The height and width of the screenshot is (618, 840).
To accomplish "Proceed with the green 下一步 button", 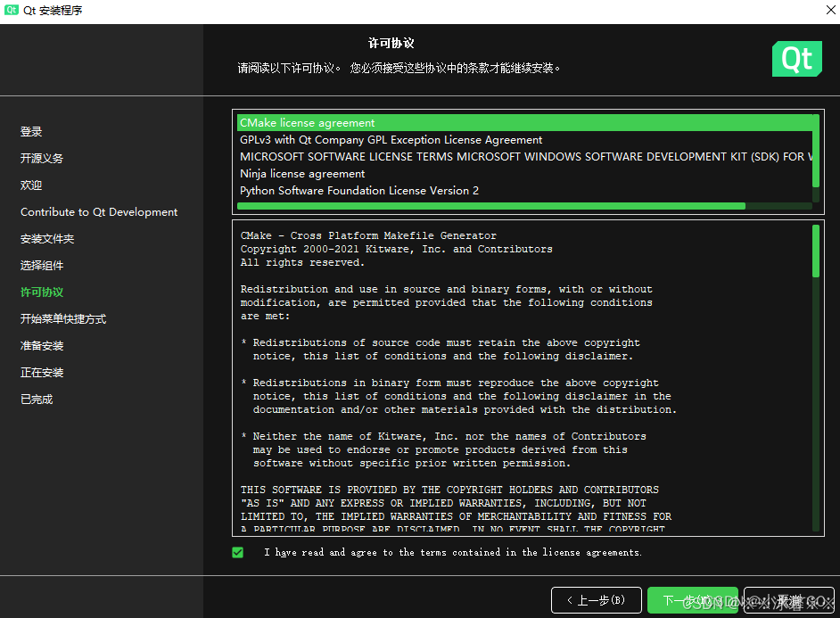I will point(692,600).
